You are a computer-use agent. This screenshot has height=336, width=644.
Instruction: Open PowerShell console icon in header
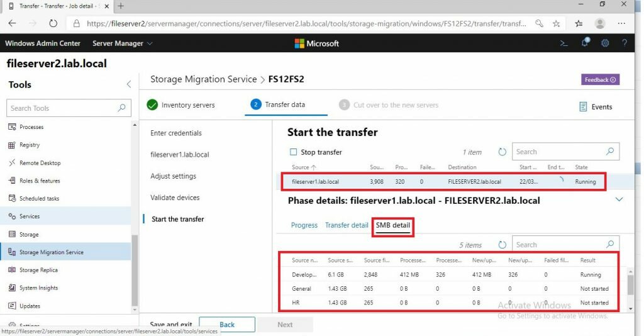coord(564,43)
